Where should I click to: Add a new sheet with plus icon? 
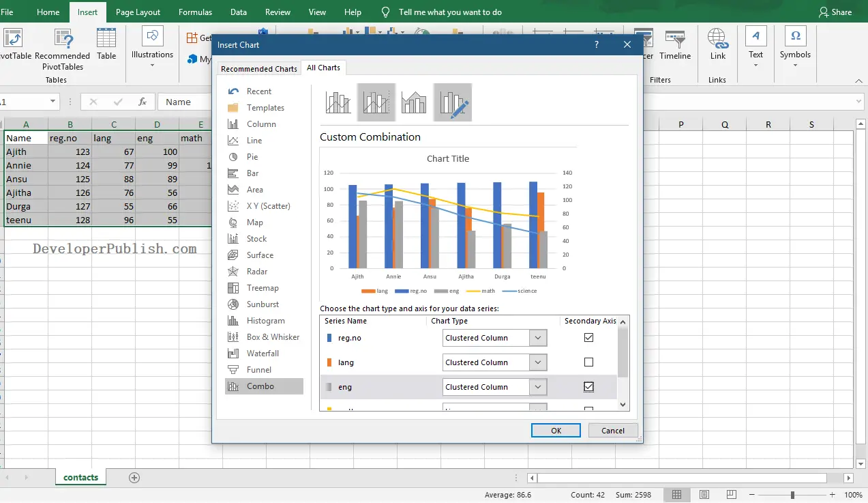[134, 478]
